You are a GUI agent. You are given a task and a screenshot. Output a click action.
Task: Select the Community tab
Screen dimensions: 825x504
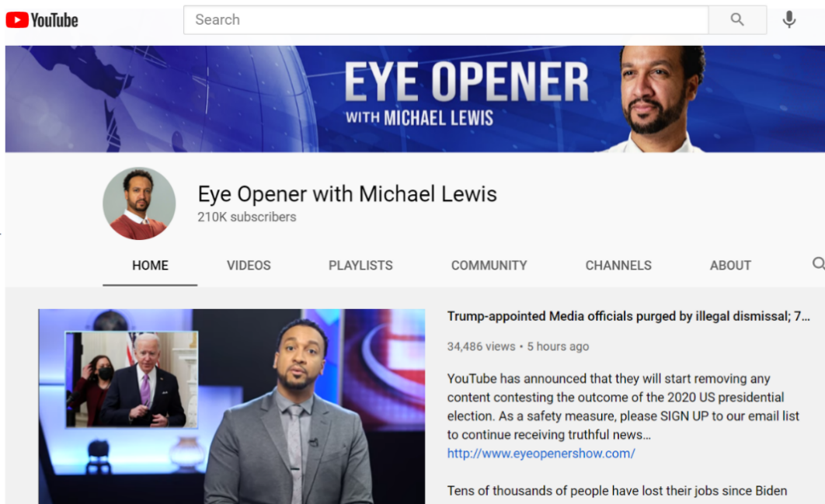pos(489,266)
